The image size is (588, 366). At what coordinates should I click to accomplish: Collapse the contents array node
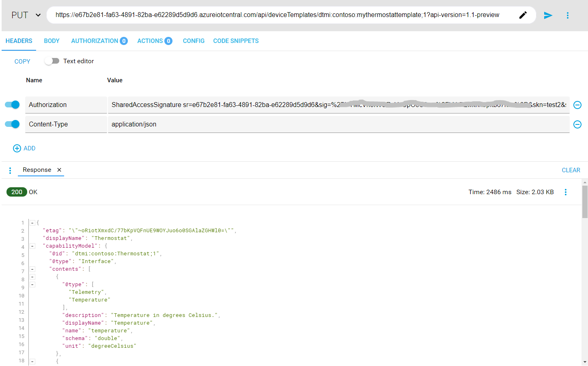click(32, 269)
